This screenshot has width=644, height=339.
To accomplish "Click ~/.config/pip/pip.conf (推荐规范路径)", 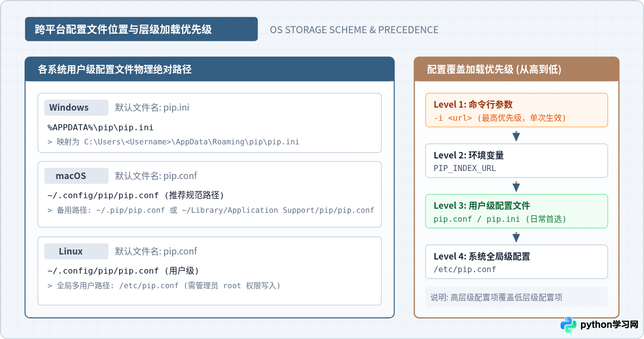I will click(135, 195).
